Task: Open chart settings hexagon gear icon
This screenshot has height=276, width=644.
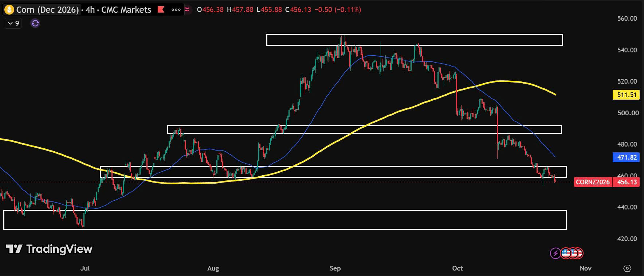Action: pos(627,268)
